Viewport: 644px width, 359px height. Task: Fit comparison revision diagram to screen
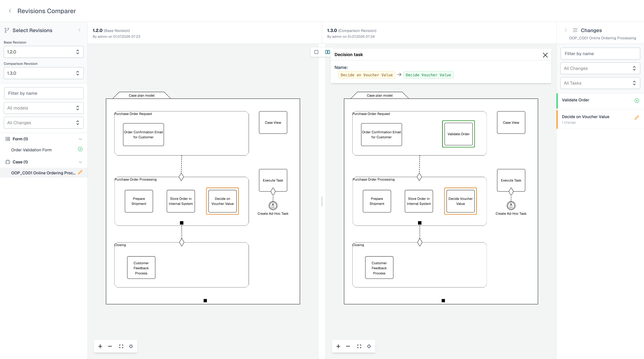(359, 346)
